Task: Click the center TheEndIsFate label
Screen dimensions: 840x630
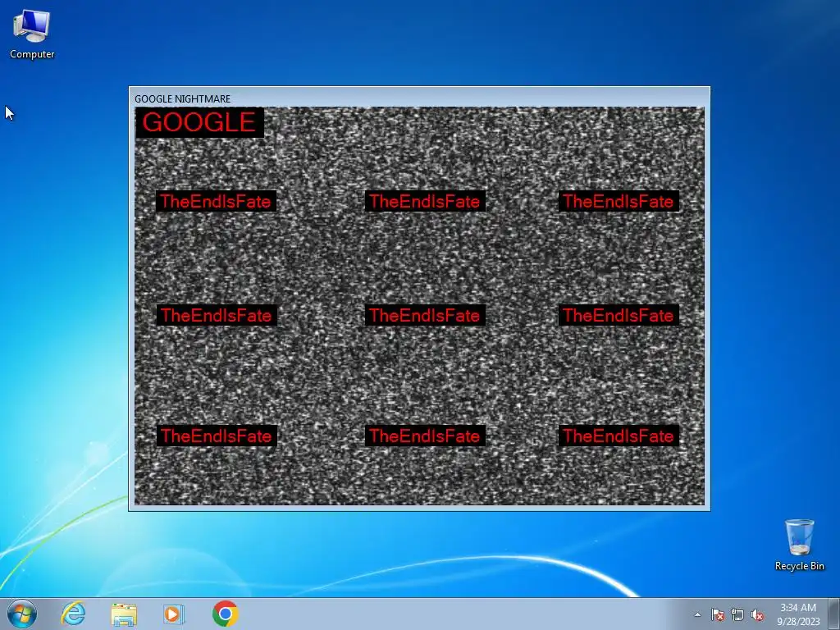Action: (x=425, y=315)
